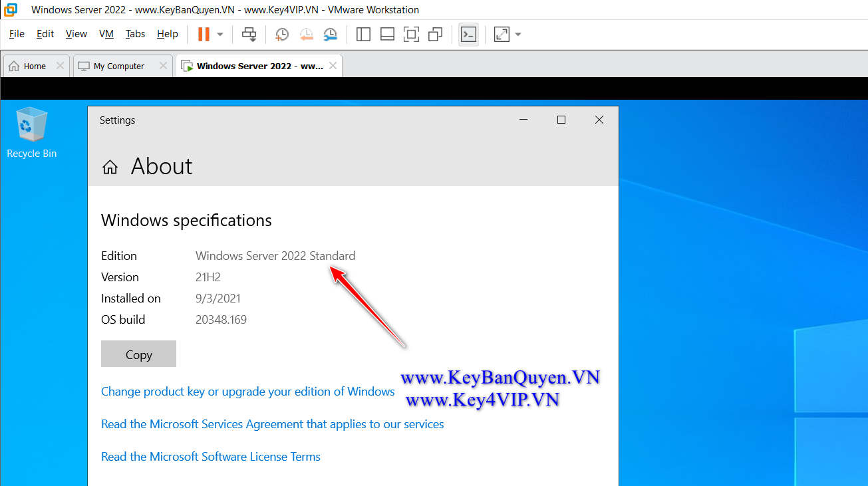Click the stretch guest display icon

[502, 34]
